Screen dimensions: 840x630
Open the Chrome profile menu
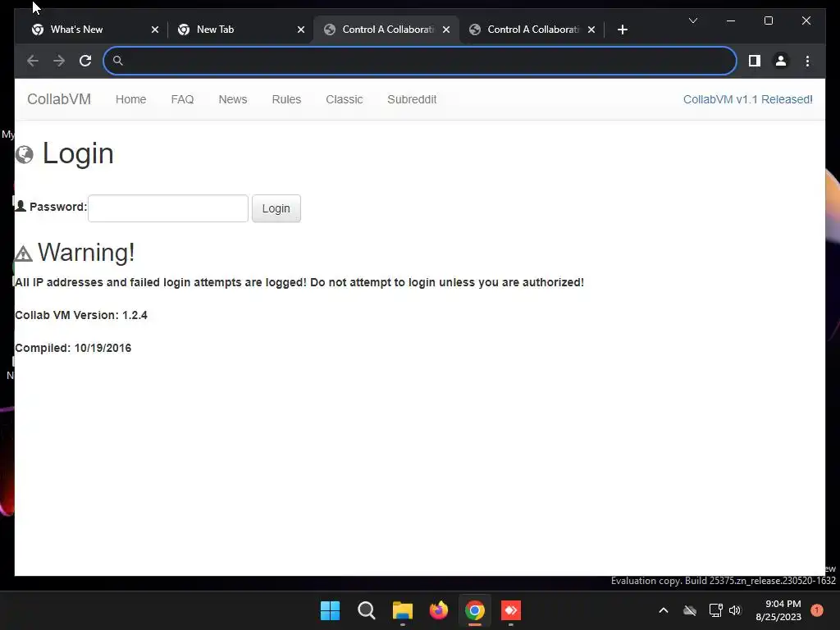781,61
